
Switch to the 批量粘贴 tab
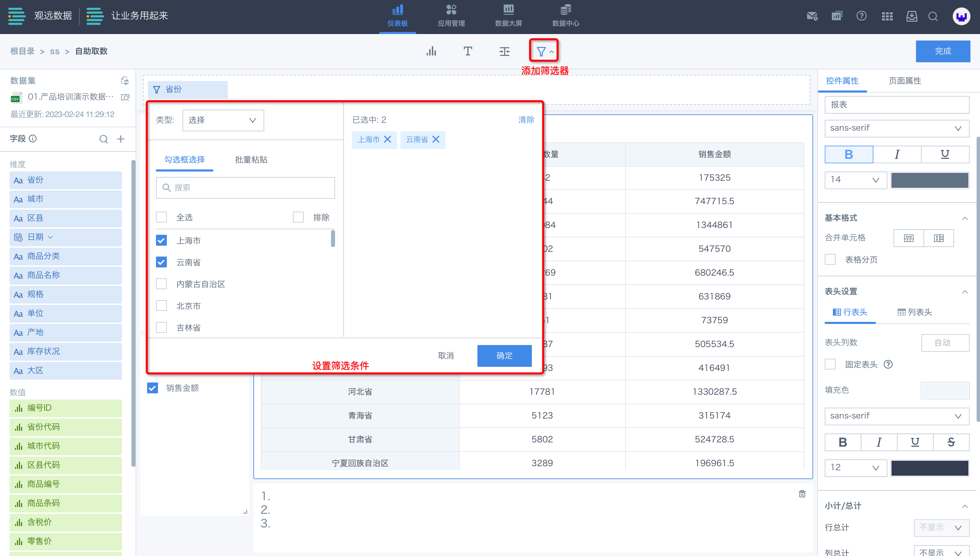click(x=251, y=160)
